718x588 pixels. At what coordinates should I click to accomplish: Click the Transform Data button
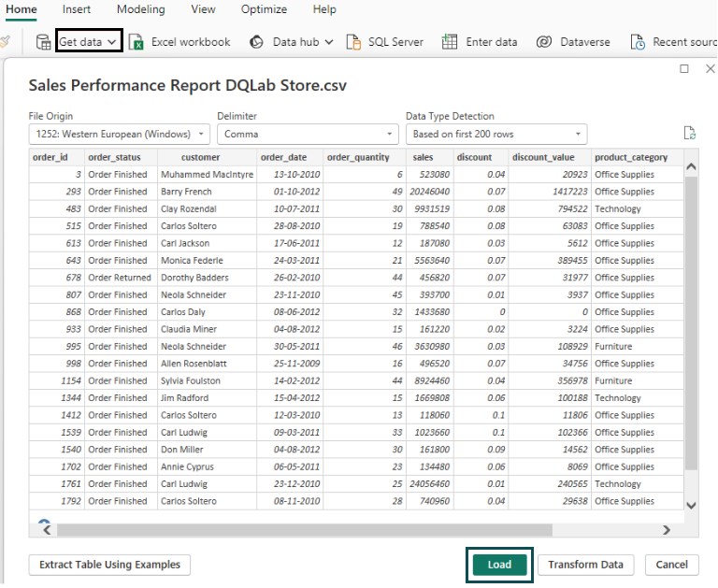coord(585,565)
